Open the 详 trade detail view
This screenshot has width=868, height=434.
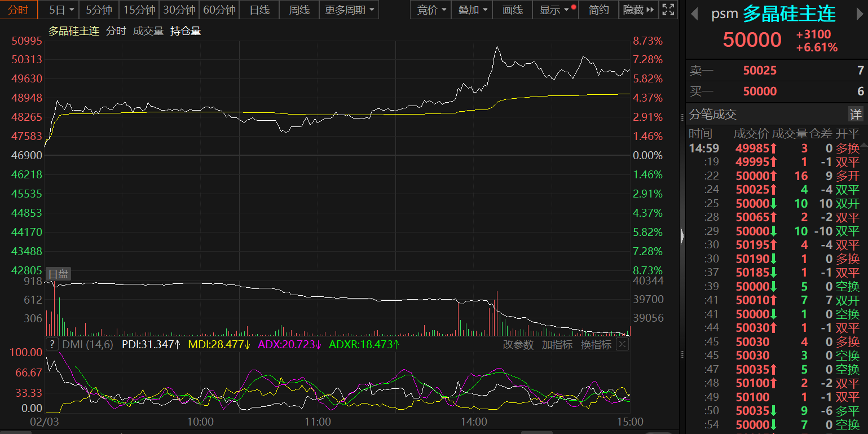856,115
